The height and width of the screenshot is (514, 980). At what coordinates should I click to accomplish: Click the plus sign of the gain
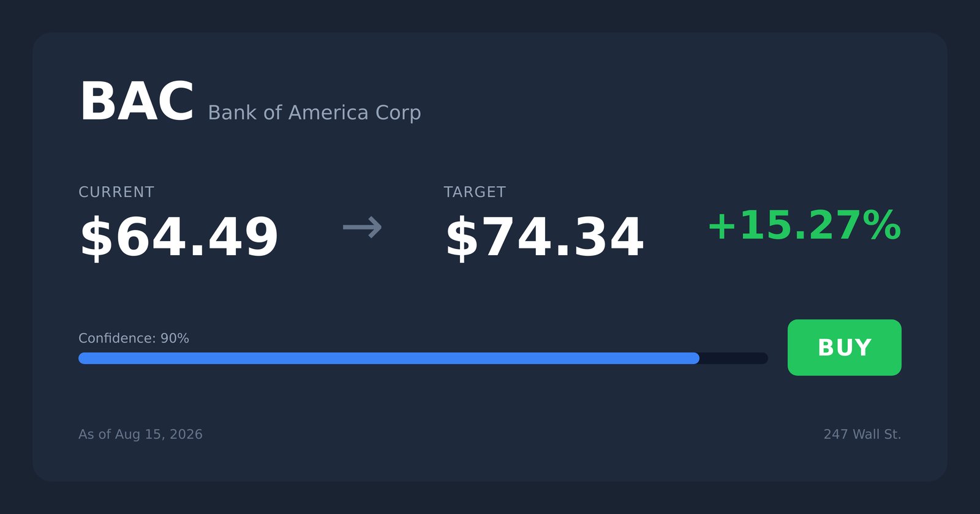tap(722, 226)
